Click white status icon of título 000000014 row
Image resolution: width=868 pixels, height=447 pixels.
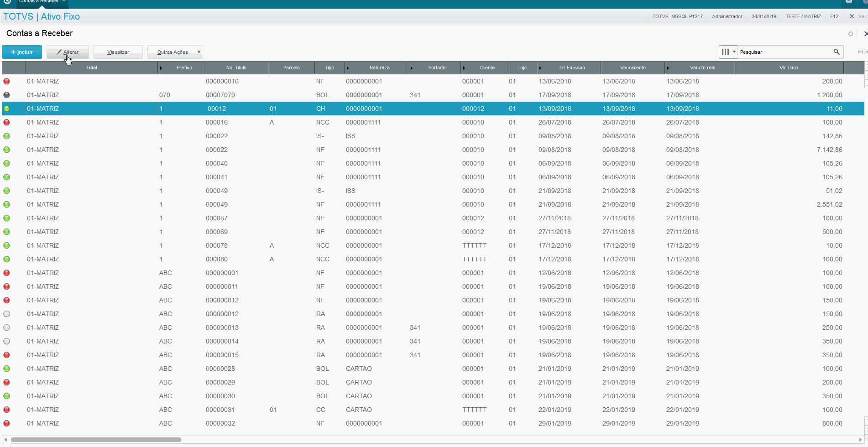pyautogui.click(x=7, y=341)
